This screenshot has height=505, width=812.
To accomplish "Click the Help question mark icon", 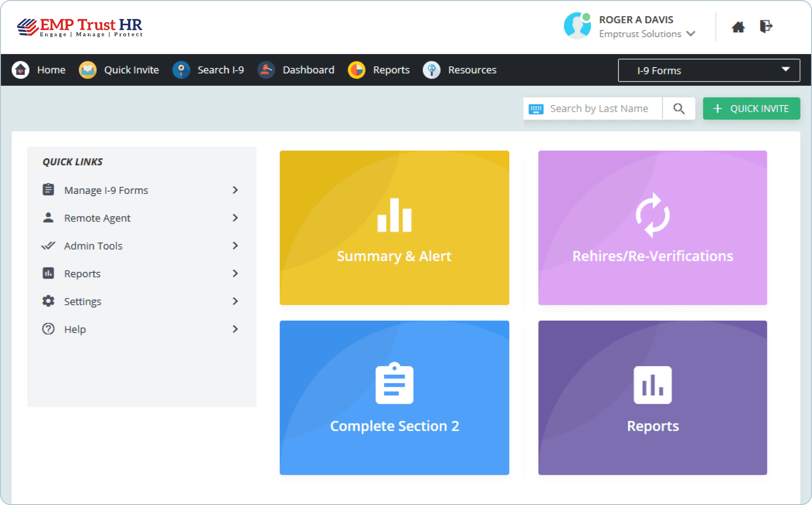I will pos(48,329).
